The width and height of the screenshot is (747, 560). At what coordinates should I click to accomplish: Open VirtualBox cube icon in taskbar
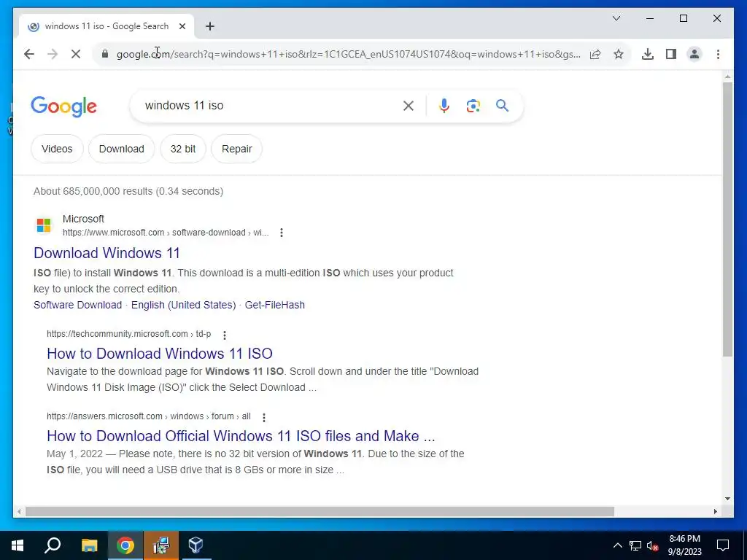click(x=196, y=545)
